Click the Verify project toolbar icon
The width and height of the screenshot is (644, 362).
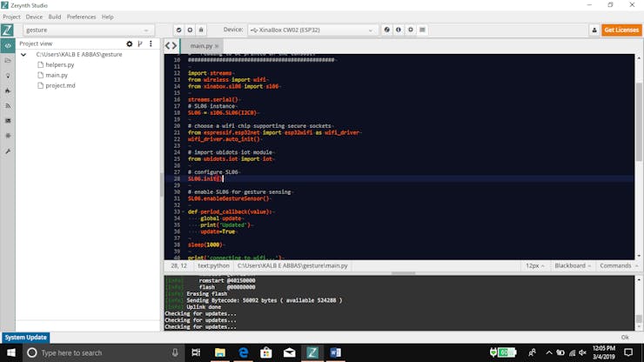(x=178, y=30)
